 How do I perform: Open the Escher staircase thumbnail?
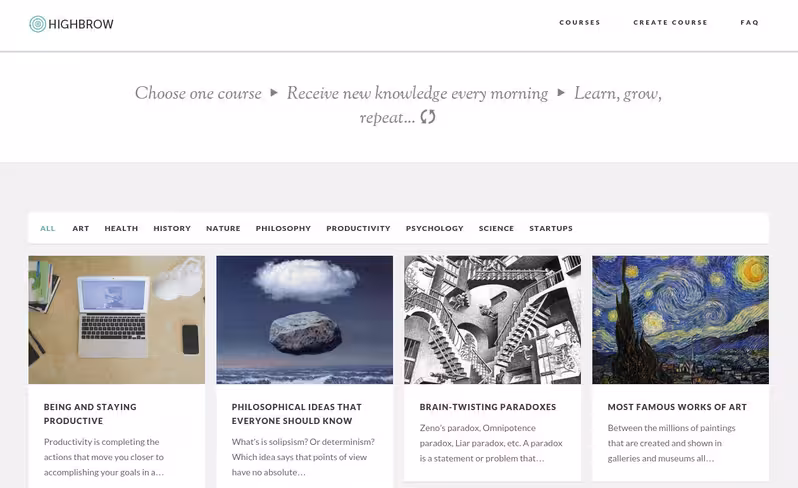click(x=492, y=320)
